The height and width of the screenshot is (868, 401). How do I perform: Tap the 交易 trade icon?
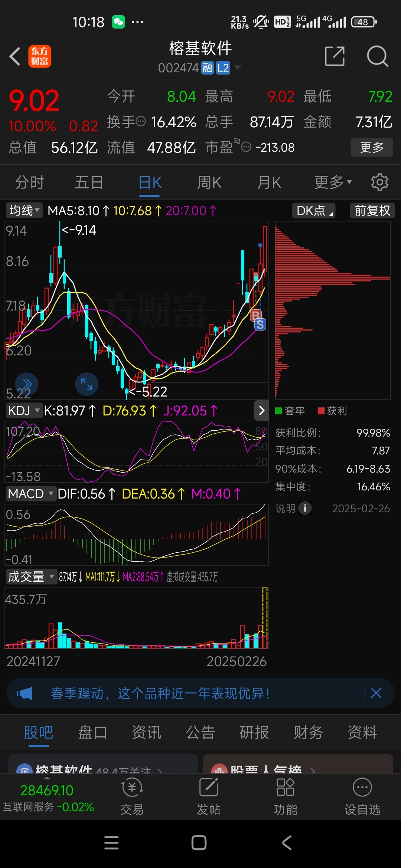coord(132,796)
